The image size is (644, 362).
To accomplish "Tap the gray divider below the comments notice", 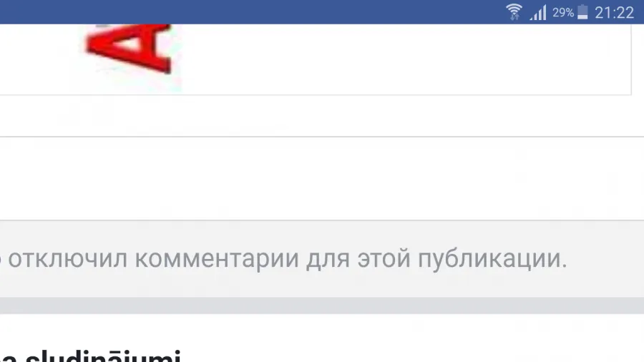I will click(322, 305).
